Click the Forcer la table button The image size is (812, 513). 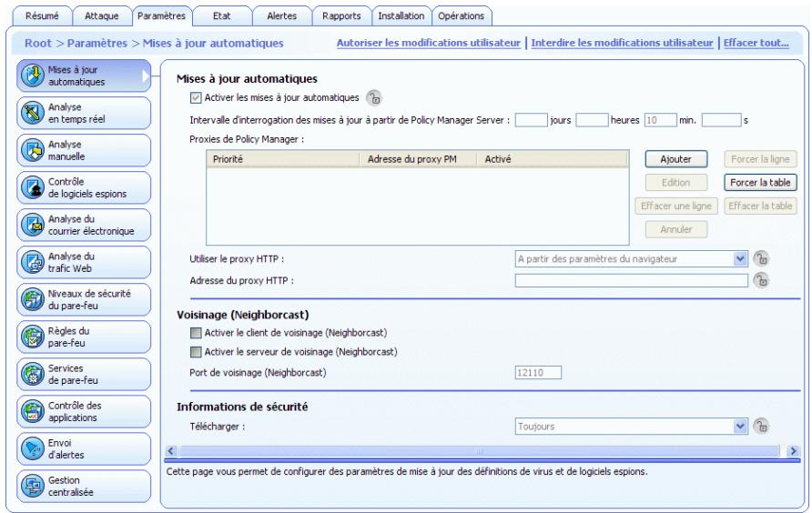(760, 182)
